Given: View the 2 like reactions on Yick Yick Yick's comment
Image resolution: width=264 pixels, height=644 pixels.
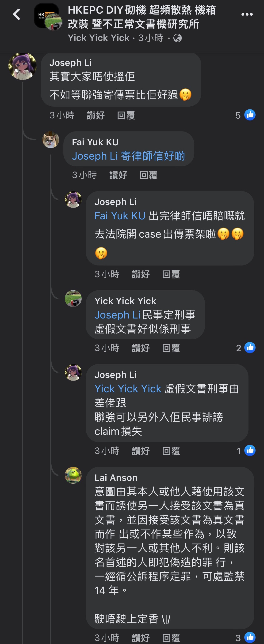Looking at the screenshot, I should coord(245,348).
